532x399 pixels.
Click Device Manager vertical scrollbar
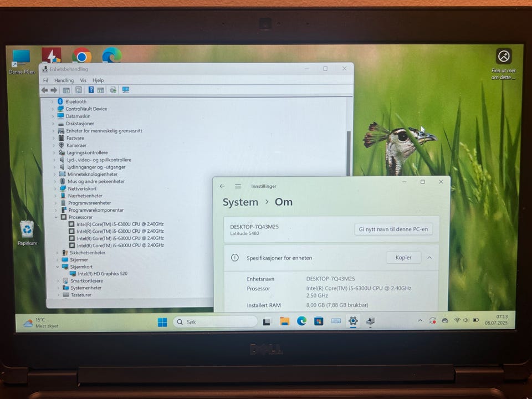pyautogui.click(x=349, y=153)
